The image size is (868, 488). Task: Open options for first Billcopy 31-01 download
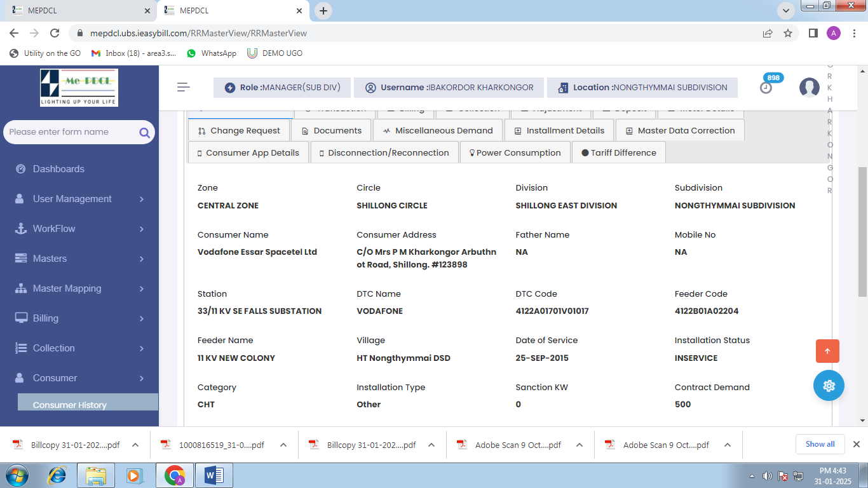(x=135, y=445)
